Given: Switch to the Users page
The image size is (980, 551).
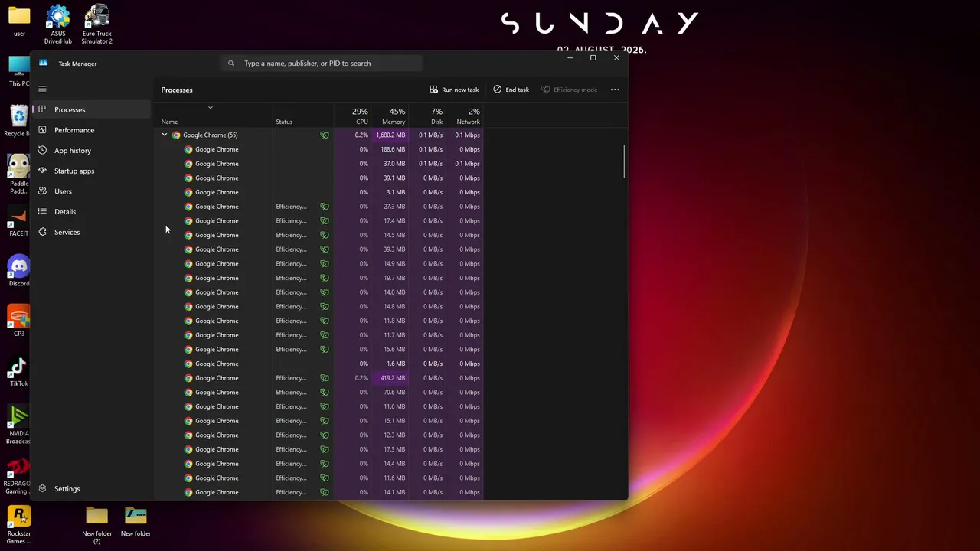Looking at the screenshot, I should [92, 191].
